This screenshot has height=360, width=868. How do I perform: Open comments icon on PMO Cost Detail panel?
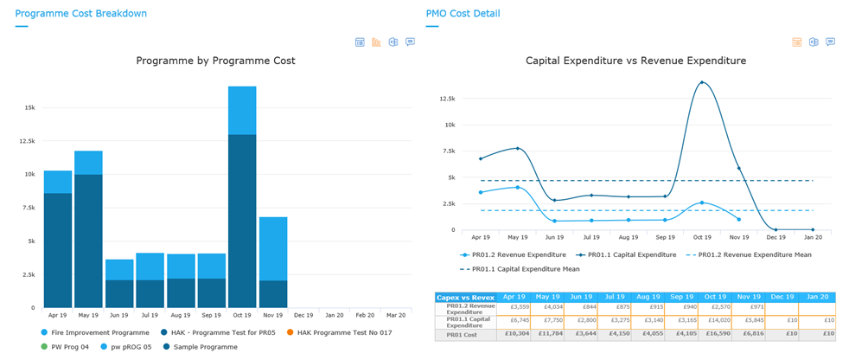pyautogui.click(x=830, y=42)
